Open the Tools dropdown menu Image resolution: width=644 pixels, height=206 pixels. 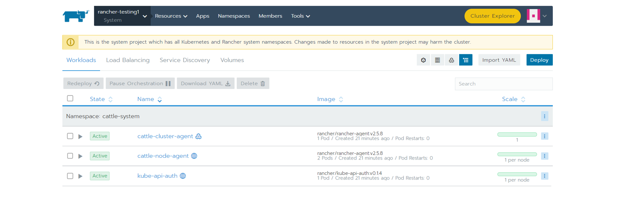(x=301, y=16)
